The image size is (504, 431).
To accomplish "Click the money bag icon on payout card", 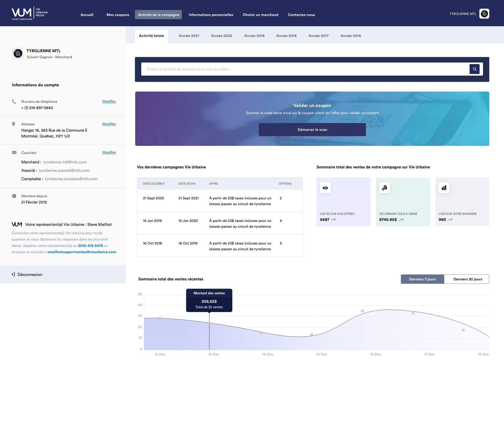I will point(385,188).
